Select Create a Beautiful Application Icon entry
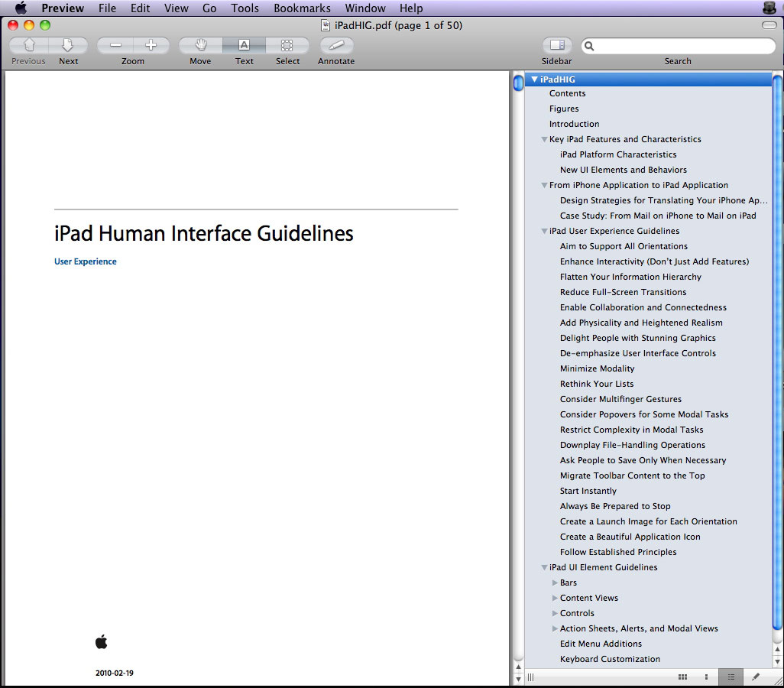784x688 pixels. tap(630, 537)
